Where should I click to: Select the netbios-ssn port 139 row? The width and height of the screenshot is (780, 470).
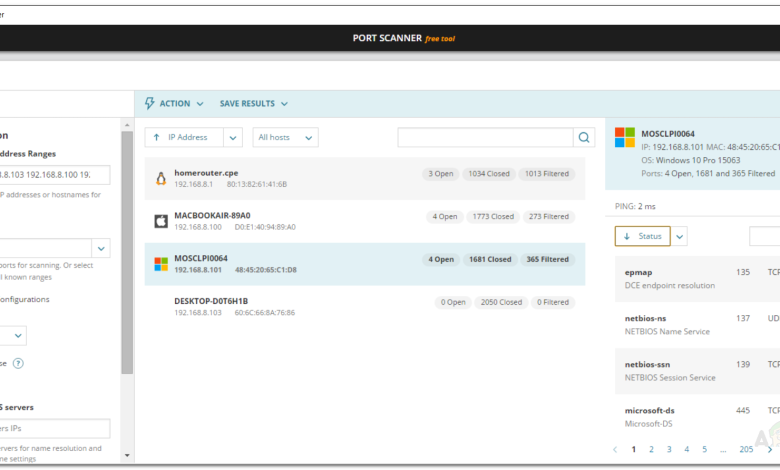pyautogui.click(x=697, y=371)
